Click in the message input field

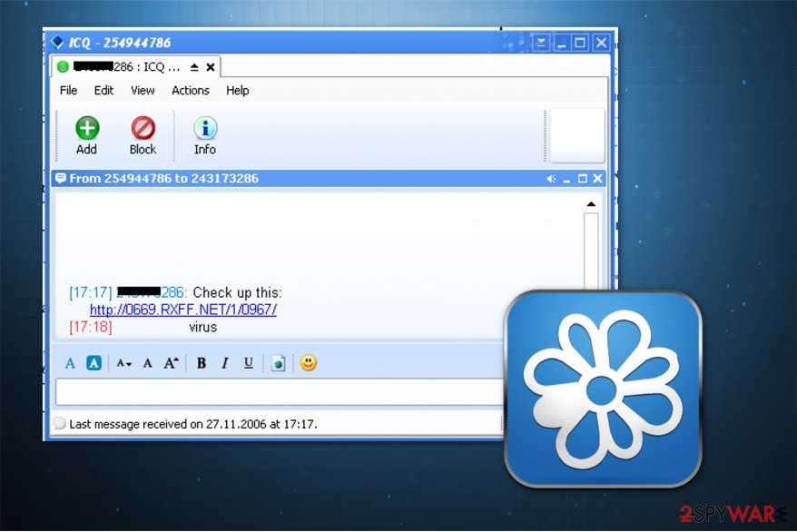[280, 392]
